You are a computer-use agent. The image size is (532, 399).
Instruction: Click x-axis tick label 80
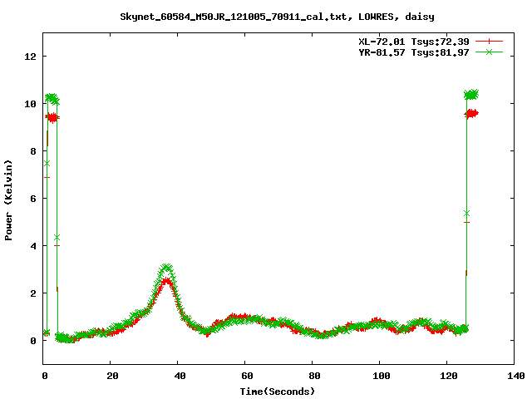tap(314, 376)
